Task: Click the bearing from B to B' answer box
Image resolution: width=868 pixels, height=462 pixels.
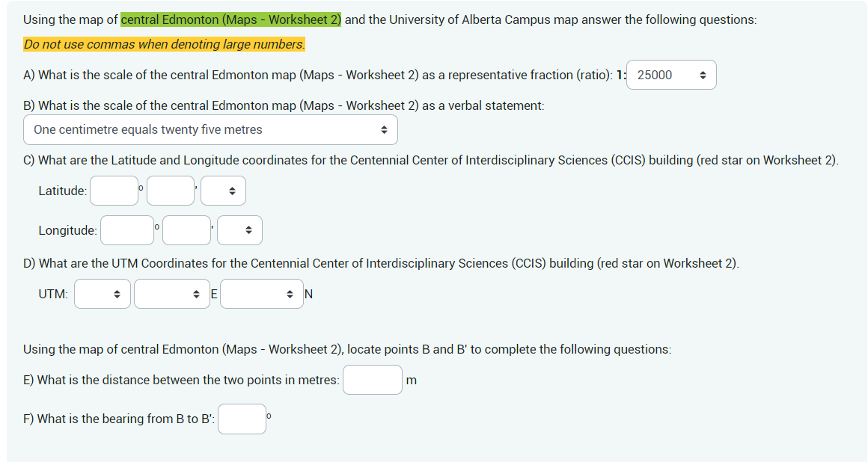Action: (242, 419)
